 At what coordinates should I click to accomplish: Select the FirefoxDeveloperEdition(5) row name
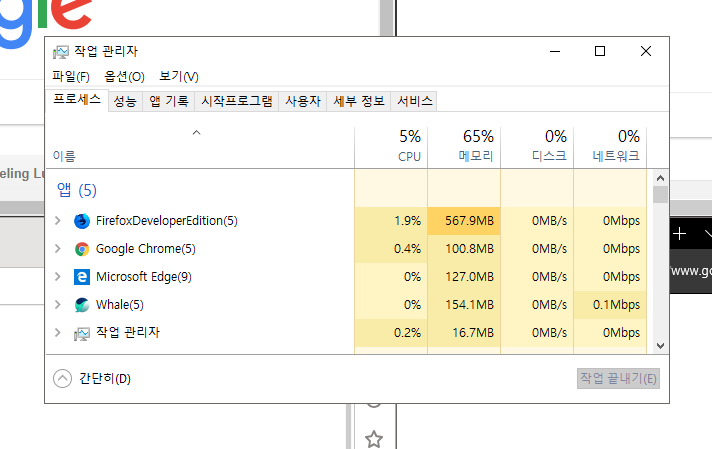[167, 221]
